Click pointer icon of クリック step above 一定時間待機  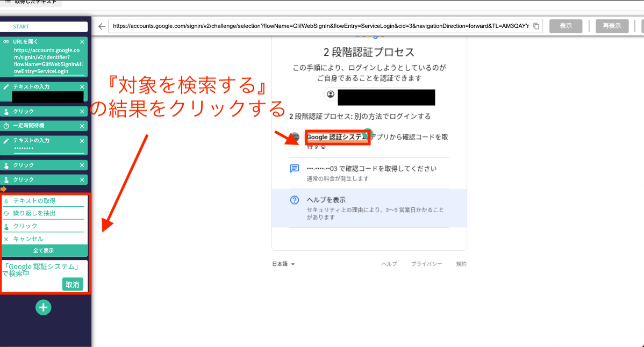pos(6,112)
